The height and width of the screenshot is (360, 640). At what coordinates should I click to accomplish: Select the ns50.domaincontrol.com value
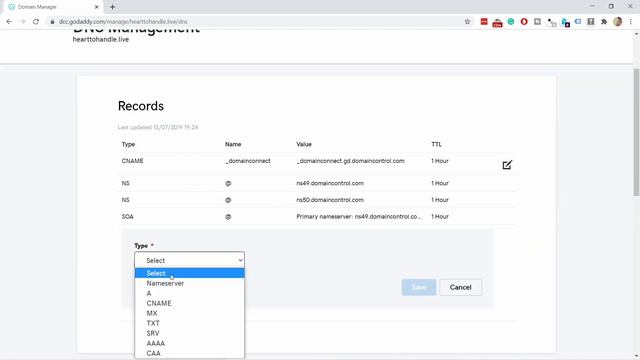click(330, 200)
